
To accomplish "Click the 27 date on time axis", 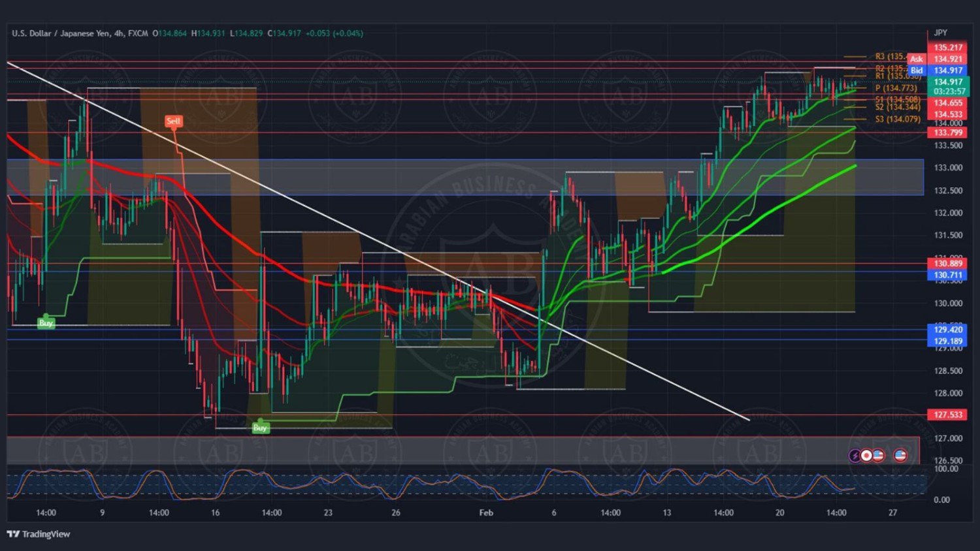I will pos(892,513).
